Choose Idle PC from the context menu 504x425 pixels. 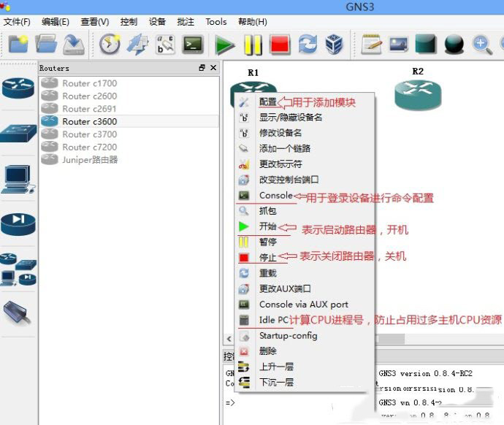(274, 320)
